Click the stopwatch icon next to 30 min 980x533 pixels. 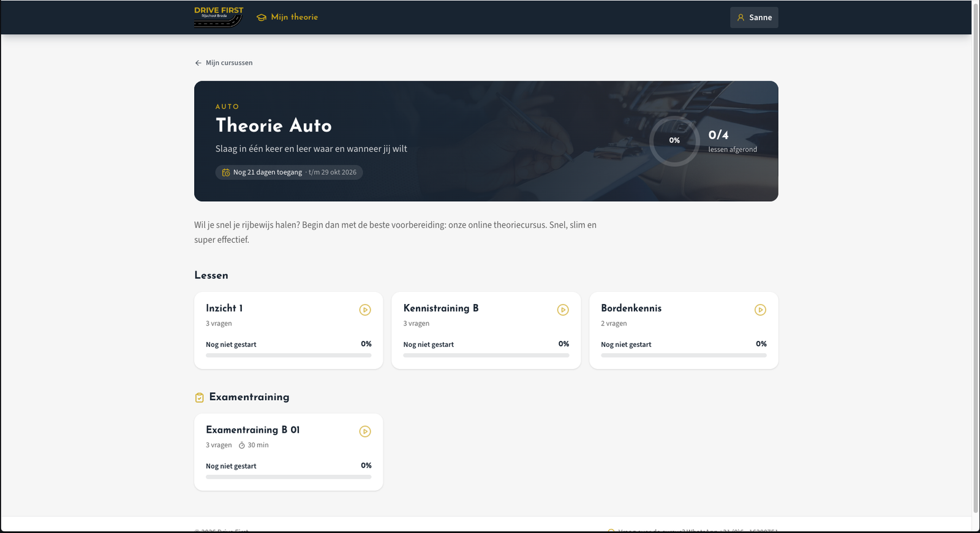click(x=241, y=445)
